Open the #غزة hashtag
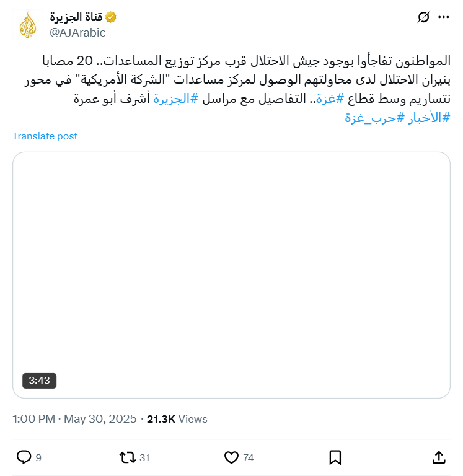463x476 pixels. [331, 98]
